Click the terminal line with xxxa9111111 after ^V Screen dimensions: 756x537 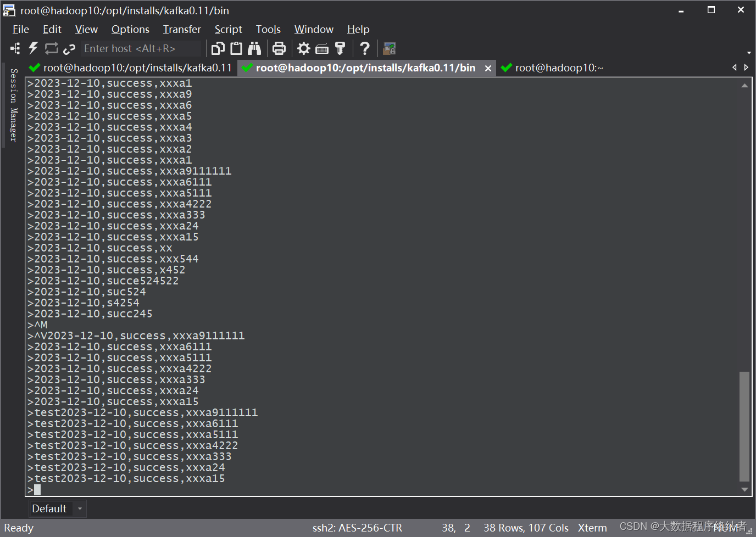[x=136, y=335]
